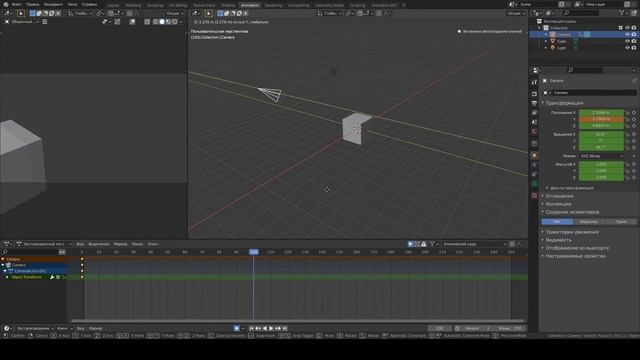640x360 pixels.
Task: Open the green Camera object data tab
Action: [534, 184]
